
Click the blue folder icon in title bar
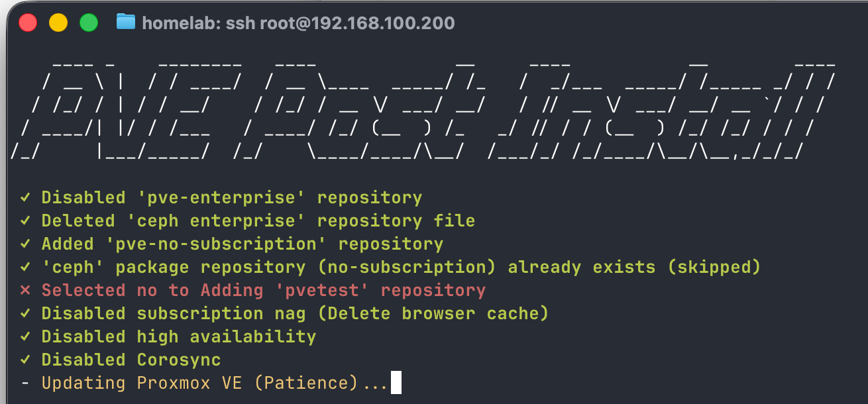point(125,23)
